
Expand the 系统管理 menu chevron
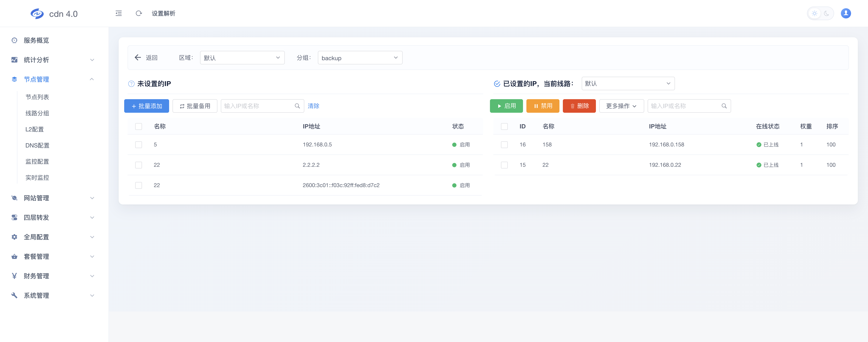tap(92, 296)
